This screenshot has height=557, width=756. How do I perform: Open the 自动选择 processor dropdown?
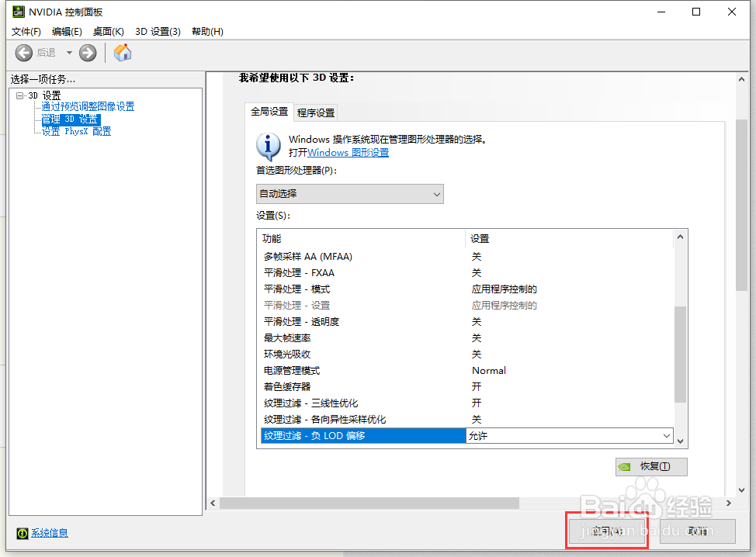pos(349,194)
